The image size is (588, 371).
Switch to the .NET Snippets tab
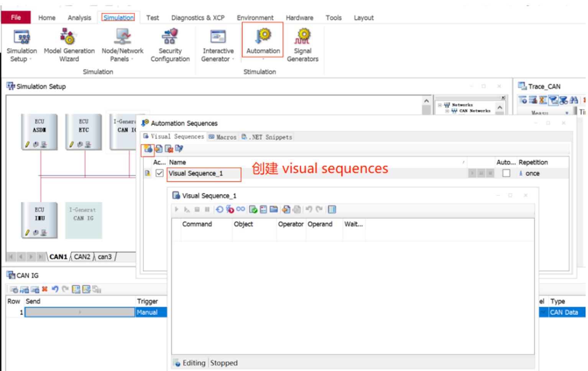[267, 137]
